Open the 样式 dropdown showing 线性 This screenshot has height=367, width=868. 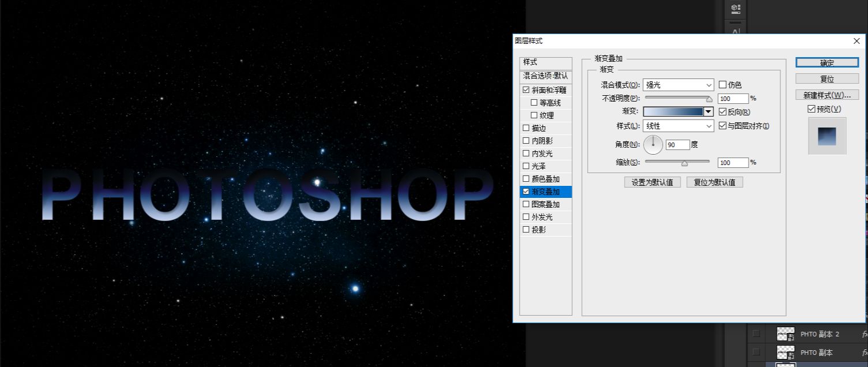(678, 126)
